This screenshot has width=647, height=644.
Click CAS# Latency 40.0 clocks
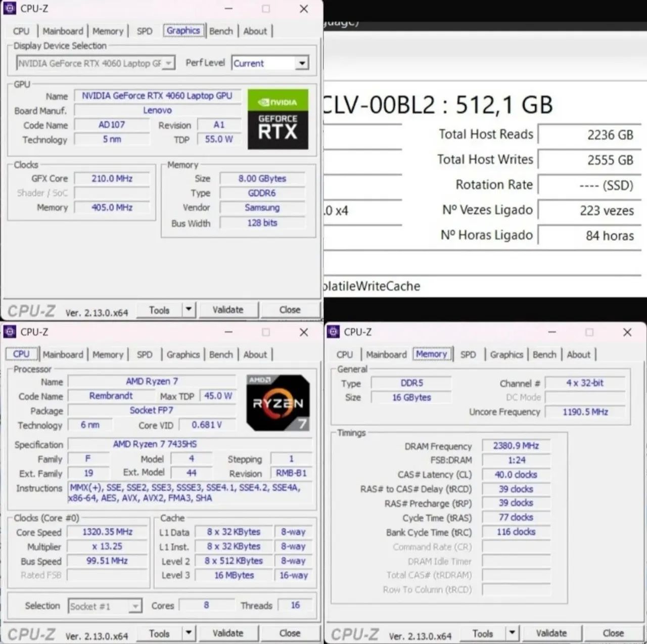(x=516, y=475)
